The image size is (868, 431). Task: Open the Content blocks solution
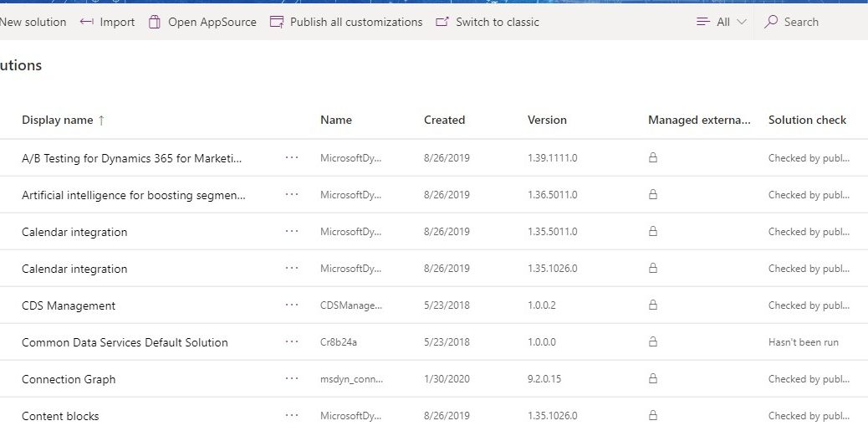point(60,416)
